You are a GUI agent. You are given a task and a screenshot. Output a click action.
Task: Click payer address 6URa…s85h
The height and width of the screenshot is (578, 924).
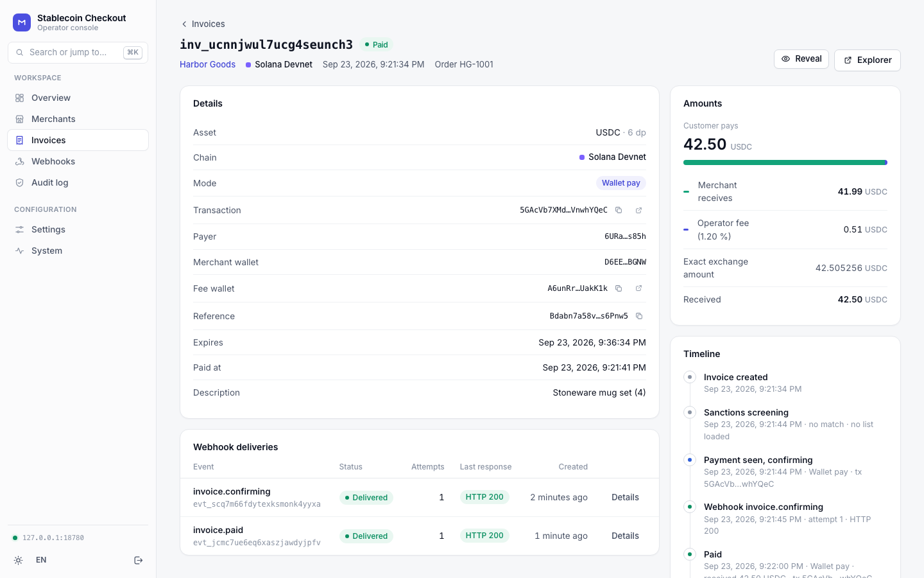click(625, 236)
